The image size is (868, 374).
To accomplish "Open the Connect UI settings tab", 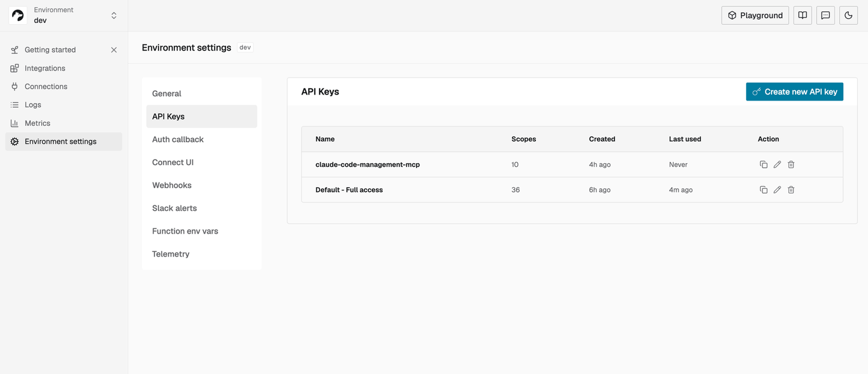I will [x=202, y=162].
